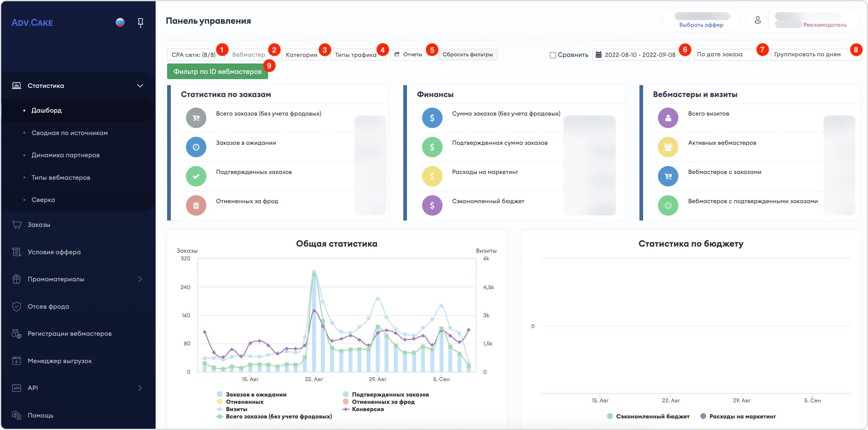Screen dimensions: 868x430
Task: Click the calendar icon in date range field
Action: coord(598,55)
